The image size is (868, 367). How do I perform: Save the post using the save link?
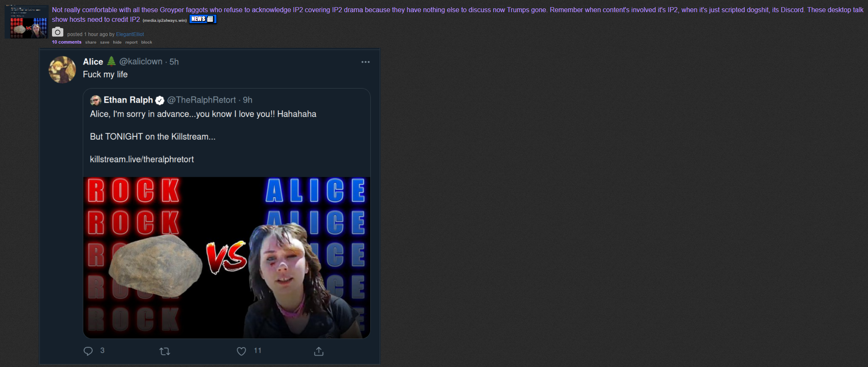tap(105, 42)
